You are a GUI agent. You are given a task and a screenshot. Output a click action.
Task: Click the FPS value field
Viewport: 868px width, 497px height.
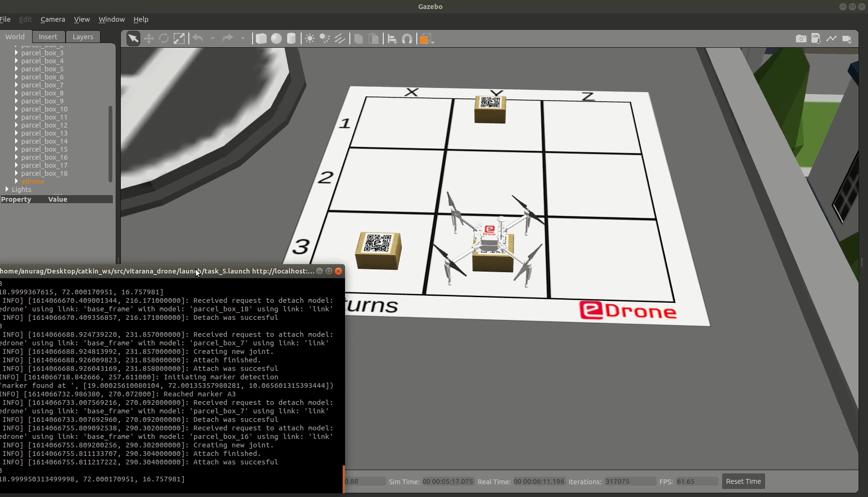point(697,481)
